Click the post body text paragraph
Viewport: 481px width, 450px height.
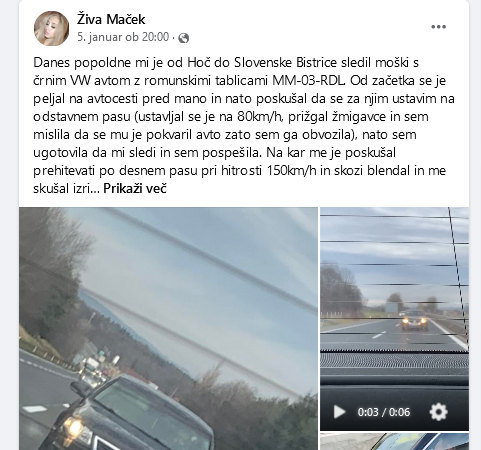243,126
